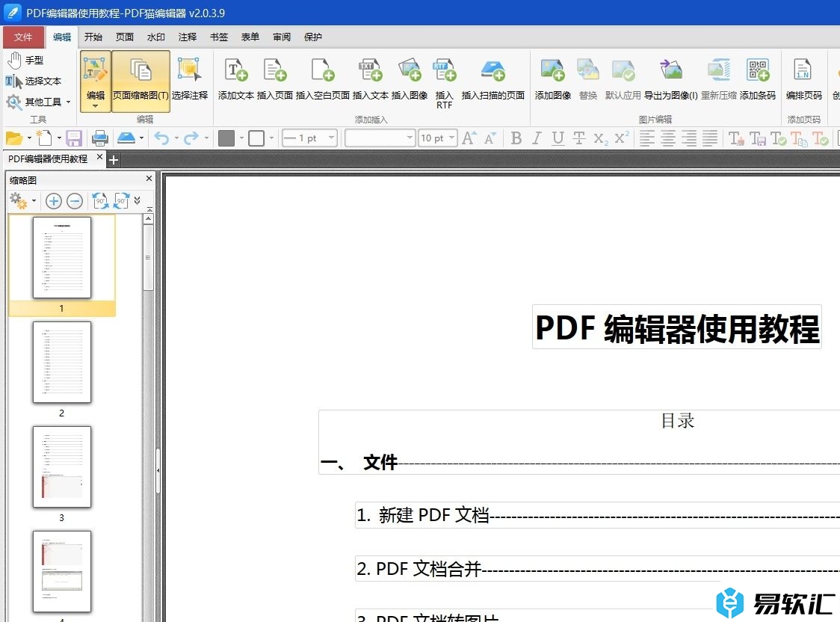Switch to the Watermark (水印) tab
This screenshot has width=840, height=622.
156,37
